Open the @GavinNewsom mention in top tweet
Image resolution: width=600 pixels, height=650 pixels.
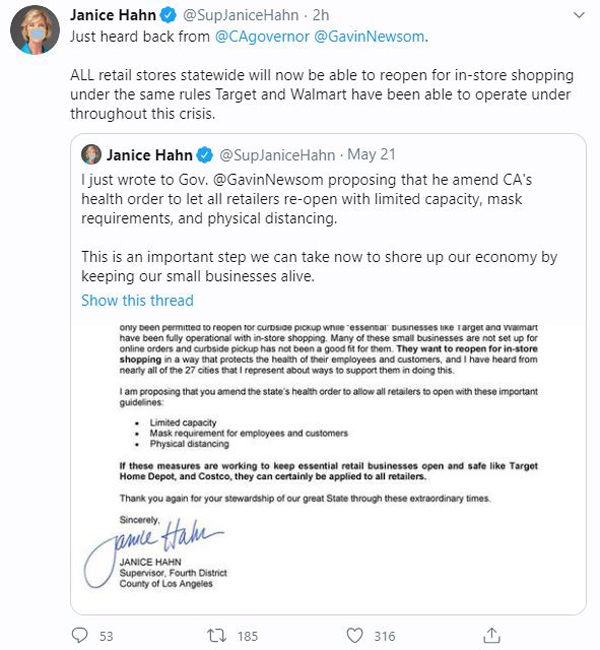[369, 36]
